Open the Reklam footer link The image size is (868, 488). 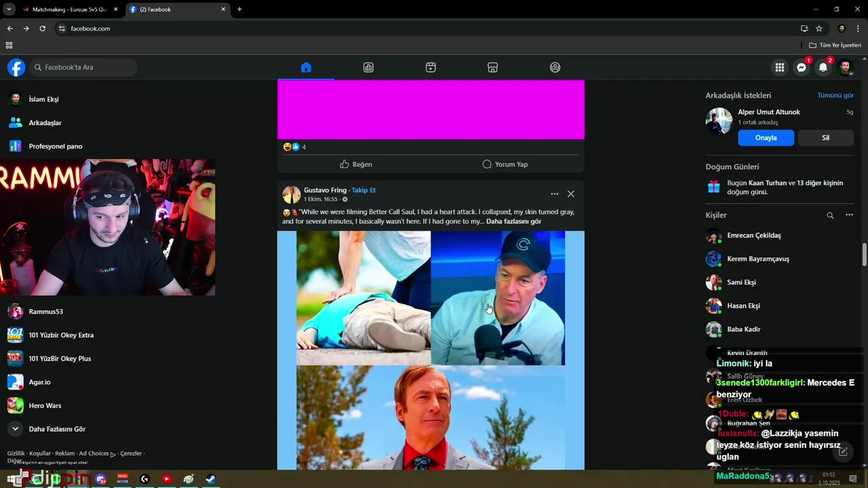pyautogui.click(x=64, y=453)
